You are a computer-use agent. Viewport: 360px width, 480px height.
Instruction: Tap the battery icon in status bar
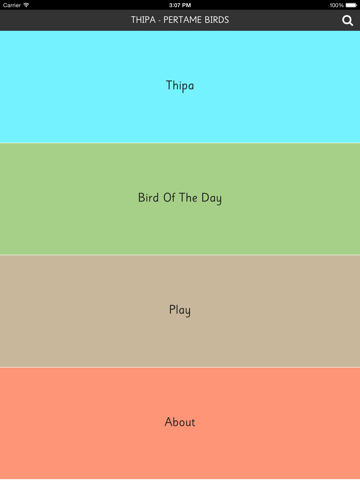351,5
